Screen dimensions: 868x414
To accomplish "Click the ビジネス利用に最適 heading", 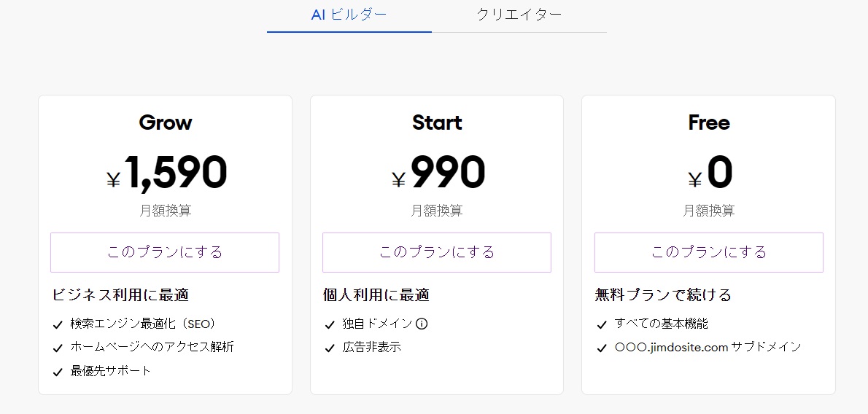I will point(120,295).
